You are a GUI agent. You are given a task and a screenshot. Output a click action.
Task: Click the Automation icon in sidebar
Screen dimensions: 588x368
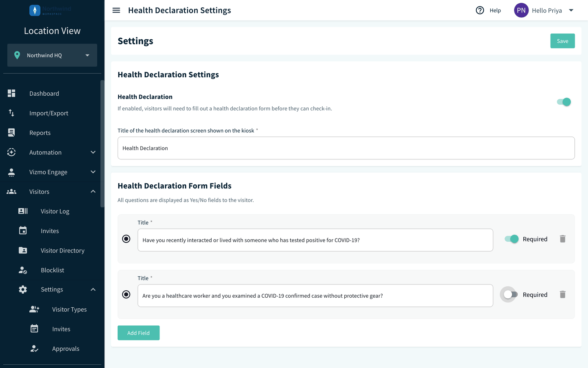[11, 152]
